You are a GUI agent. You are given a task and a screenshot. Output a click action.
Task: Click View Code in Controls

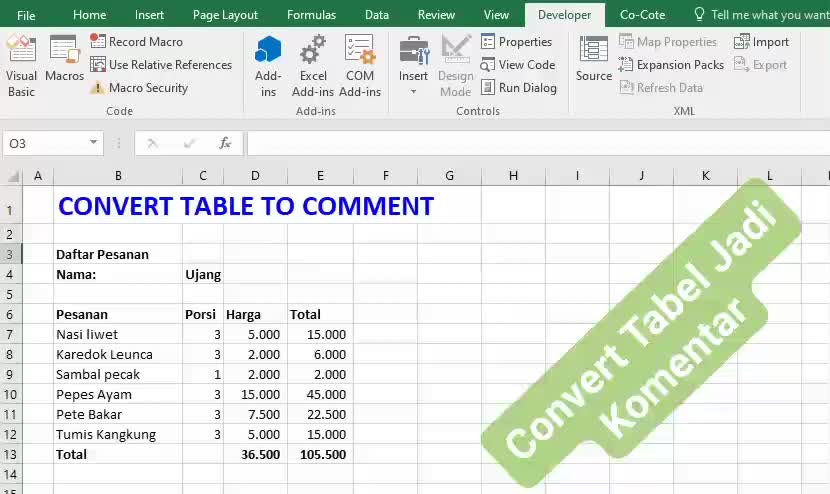[518, 65]
